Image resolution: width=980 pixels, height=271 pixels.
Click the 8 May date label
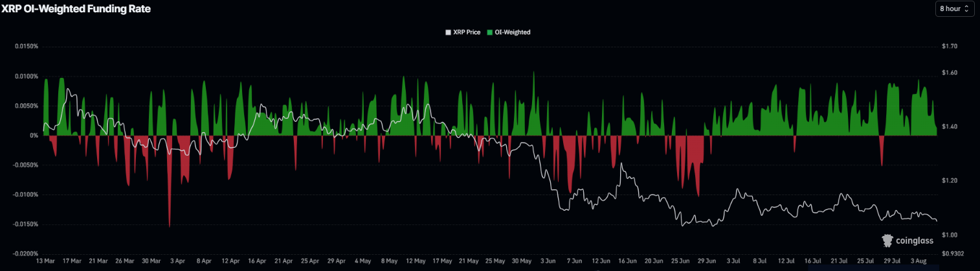click(389, 261)
